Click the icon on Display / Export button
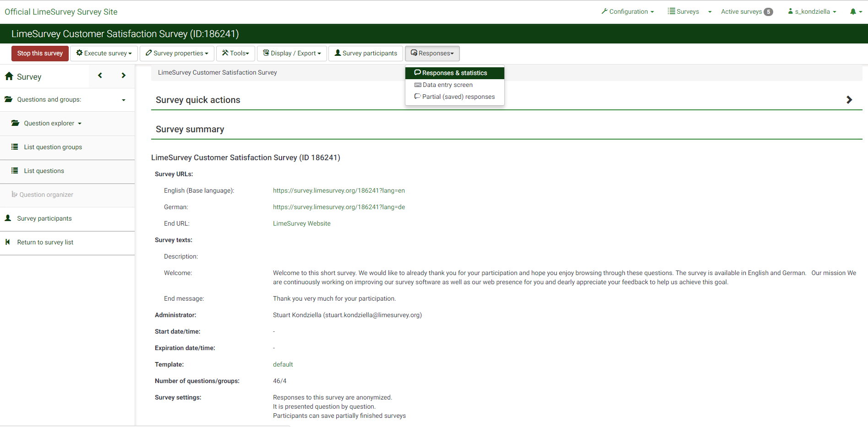Screen dimensions: 868x427 tap(266, 53)
